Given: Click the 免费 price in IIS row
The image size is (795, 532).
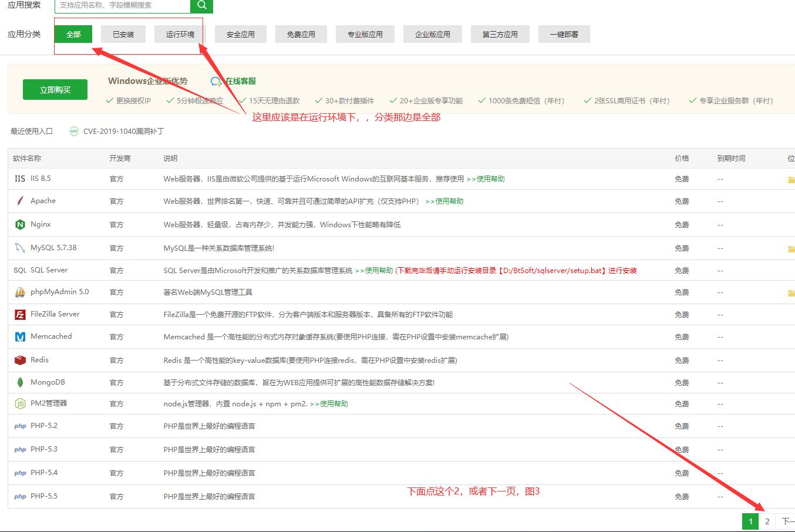Looking at the screenshot, I should 682,179.
